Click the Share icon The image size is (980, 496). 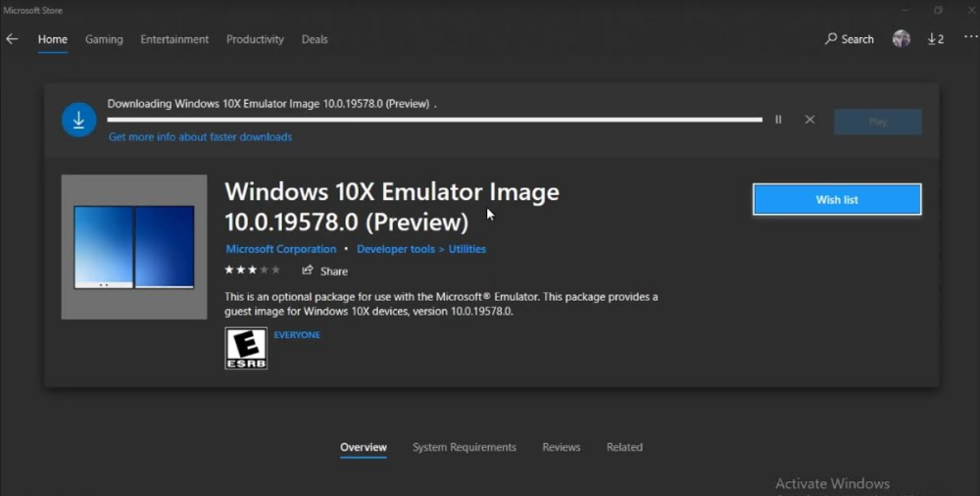point(308,271)
